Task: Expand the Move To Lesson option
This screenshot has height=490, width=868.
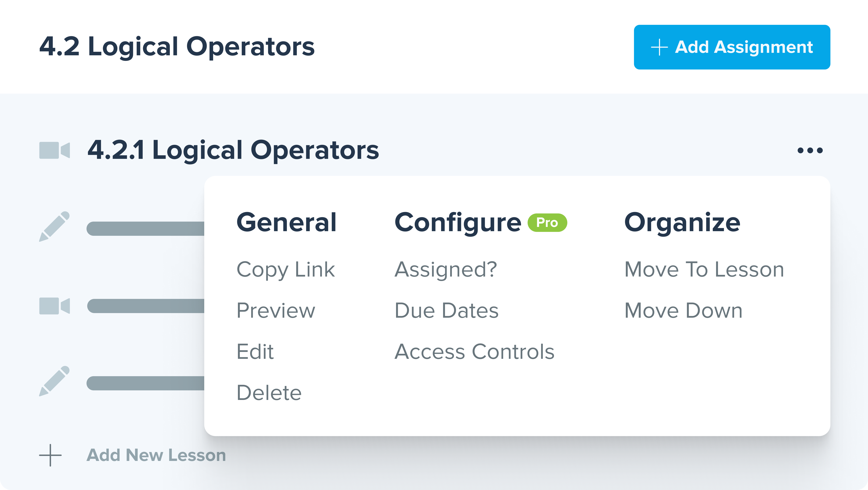Action: (x=704, y=270)
